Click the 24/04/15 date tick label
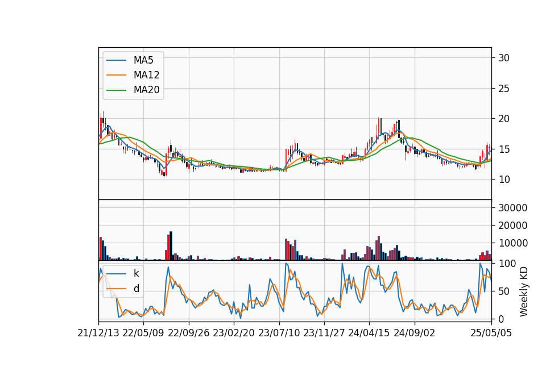 tap(369, 333)
